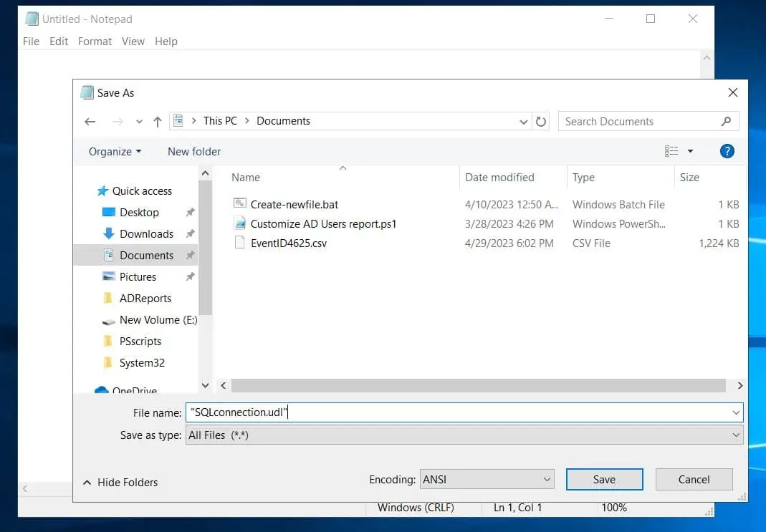Click the pin icon beside Downloads
The height and width of the screenshot is (532, 766).
190,234
